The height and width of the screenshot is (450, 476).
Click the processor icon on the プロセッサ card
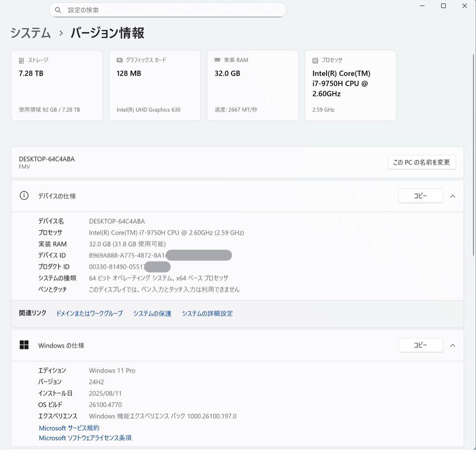pyautogui.click(x=315, y=60)
